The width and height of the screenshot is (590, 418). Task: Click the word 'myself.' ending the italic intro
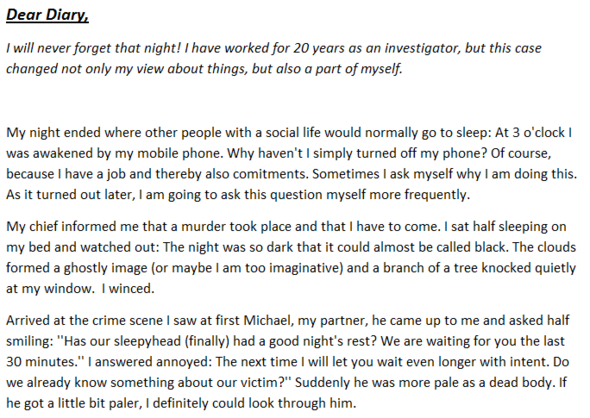(x=382, y=69)
